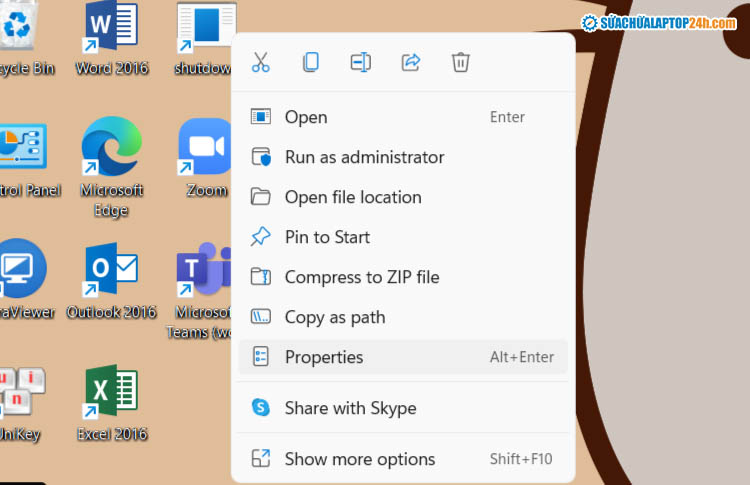Choose Copy as path

pos(403,317)
